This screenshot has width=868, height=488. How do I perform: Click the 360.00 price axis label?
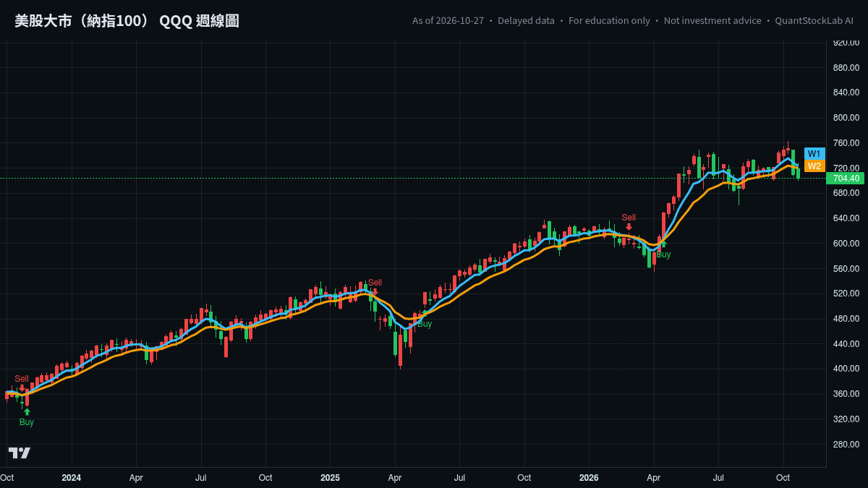[846, 394]
